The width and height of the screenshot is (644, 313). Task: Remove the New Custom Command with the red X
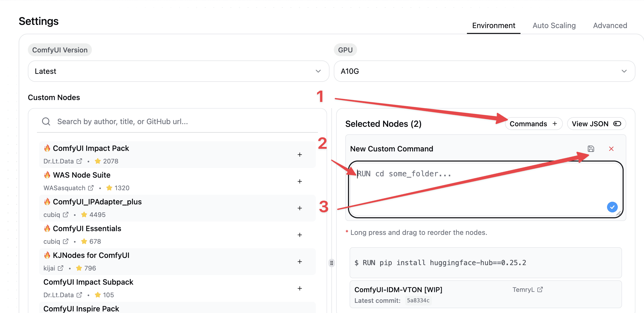point(611,149)
